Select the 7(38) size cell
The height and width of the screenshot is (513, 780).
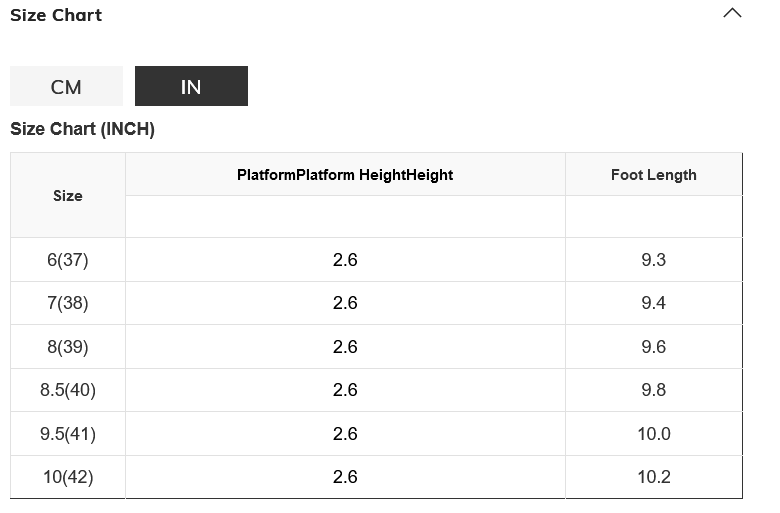point(68,303)
